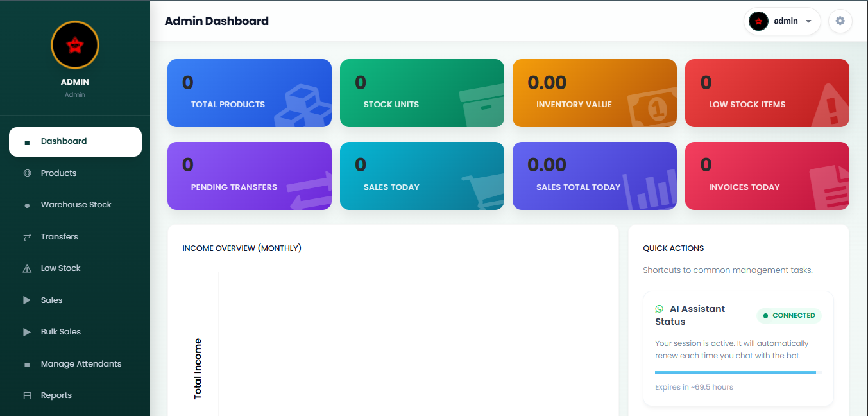This screenshot has height=416, width=868.
Task: Expand the admin dropdown arrow
Action: coord(808,21)
